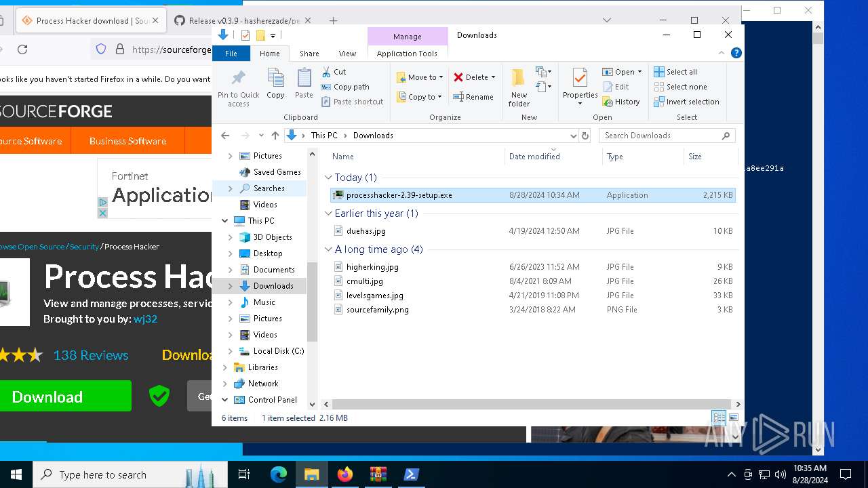868x488 pixels.
Task: Open the Move to dropdown
Action: click(420, 77)
